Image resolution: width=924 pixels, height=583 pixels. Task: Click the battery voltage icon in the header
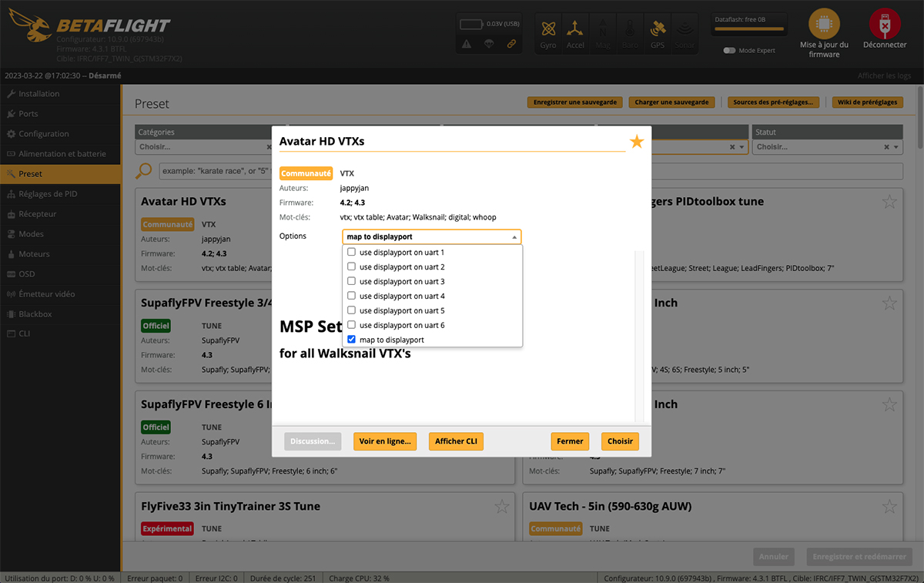(470, 24)
